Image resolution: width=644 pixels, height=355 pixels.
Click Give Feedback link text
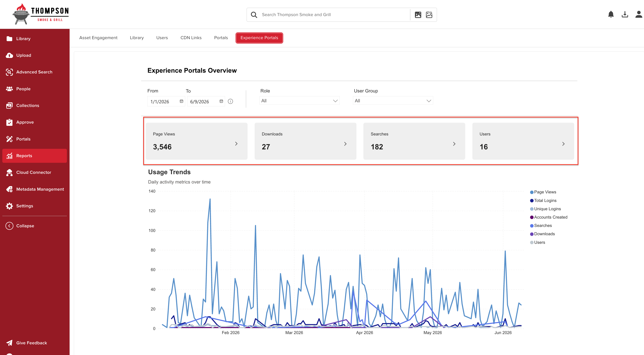coord(31,343)
